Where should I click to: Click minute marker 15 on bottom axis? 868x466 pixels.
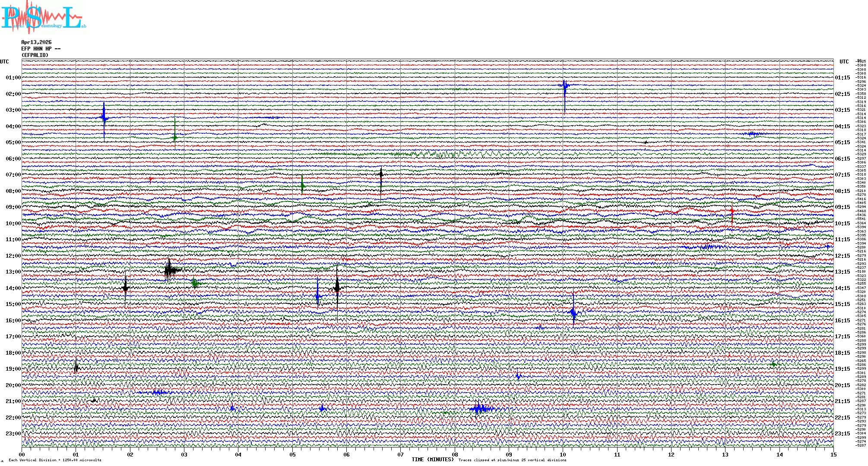(x=833, y=454)
